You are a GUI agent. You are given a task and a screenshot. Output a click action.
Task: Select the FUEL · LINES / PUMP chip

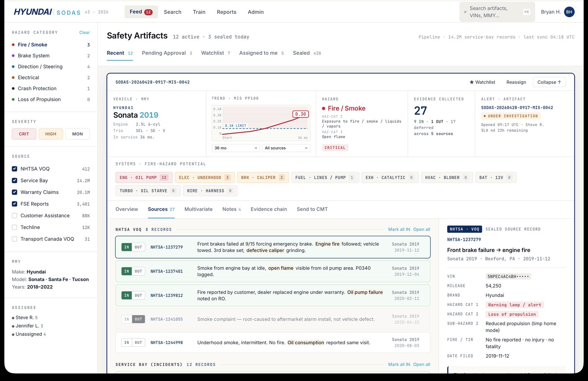tap(325, 178)
